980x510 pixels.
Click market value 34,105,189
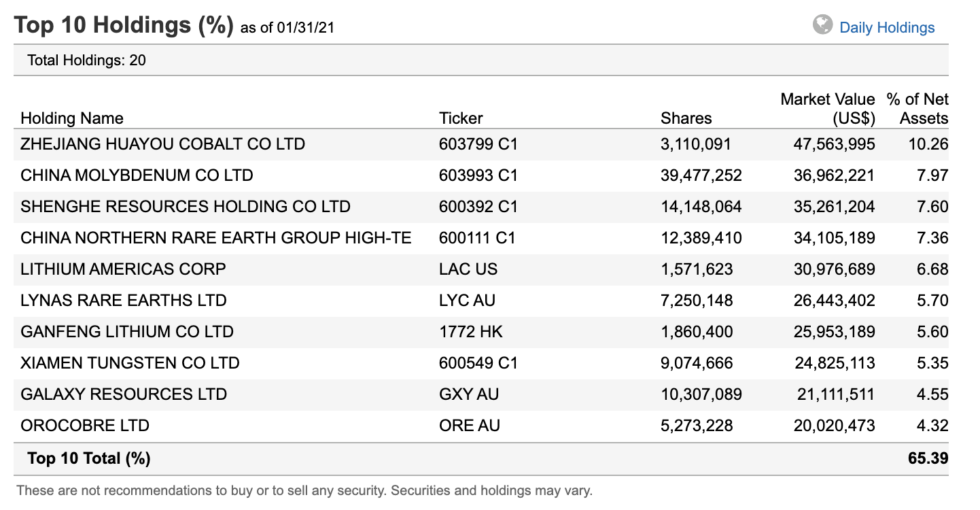click(x=835, y=238)
